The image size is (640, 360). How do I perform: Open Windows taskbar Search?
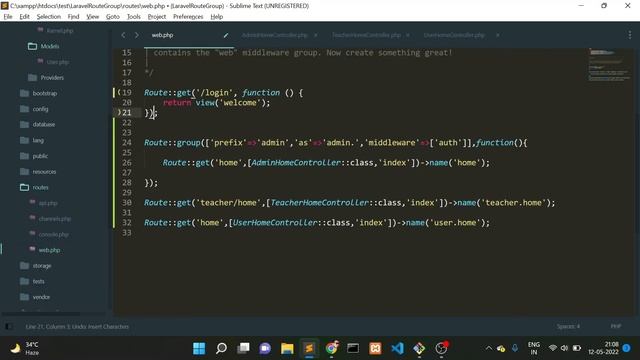tap(221, 348)
